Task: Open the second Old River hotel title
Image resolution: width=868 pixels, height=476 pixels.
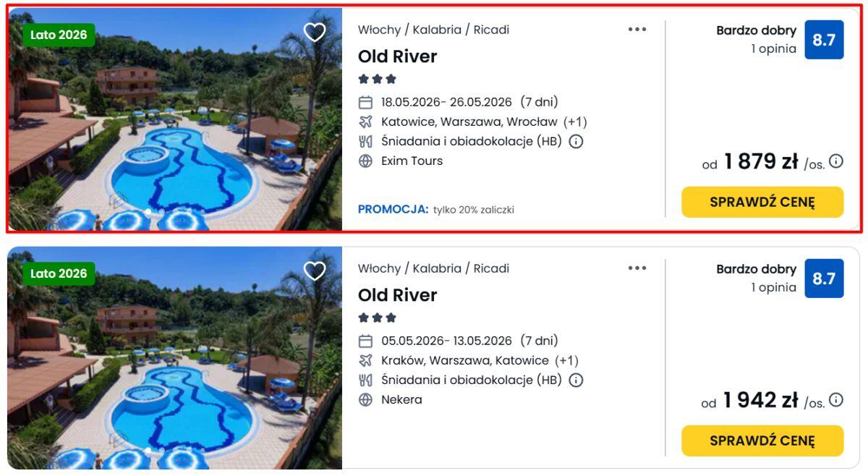Action: coord(398,295)
